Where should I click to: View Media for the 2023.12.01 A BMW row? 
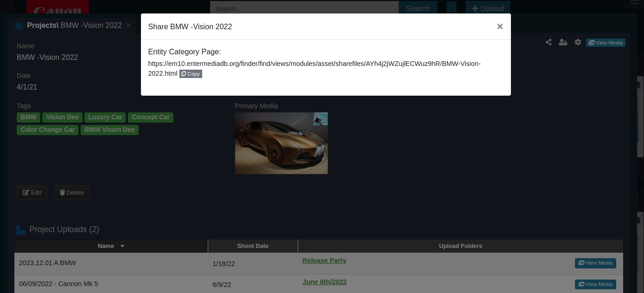[595, 263]
